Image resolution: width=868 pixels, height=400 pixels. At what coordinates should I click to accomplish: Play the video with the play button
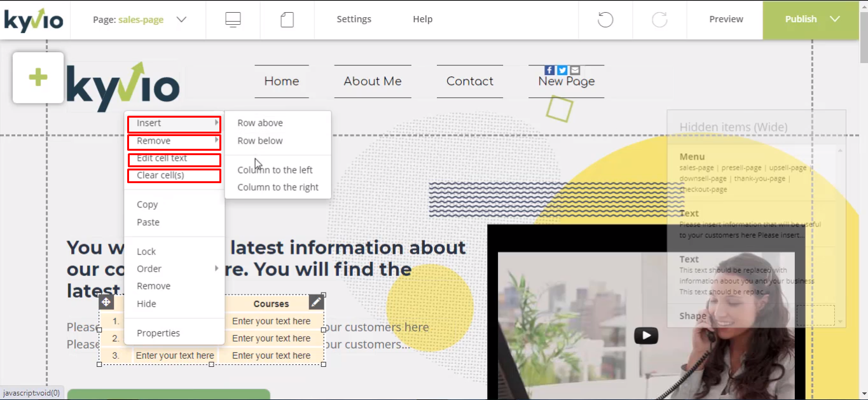click(x=645, y=335)
